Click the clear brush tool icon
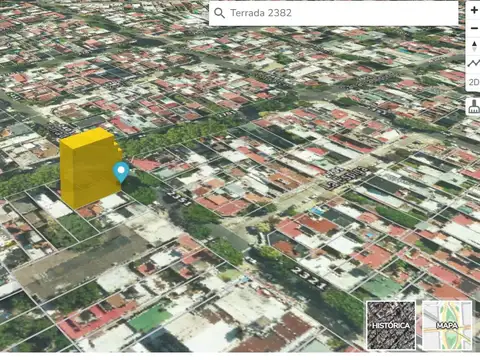Screen dimensions: 480x360 click(474, 107)
